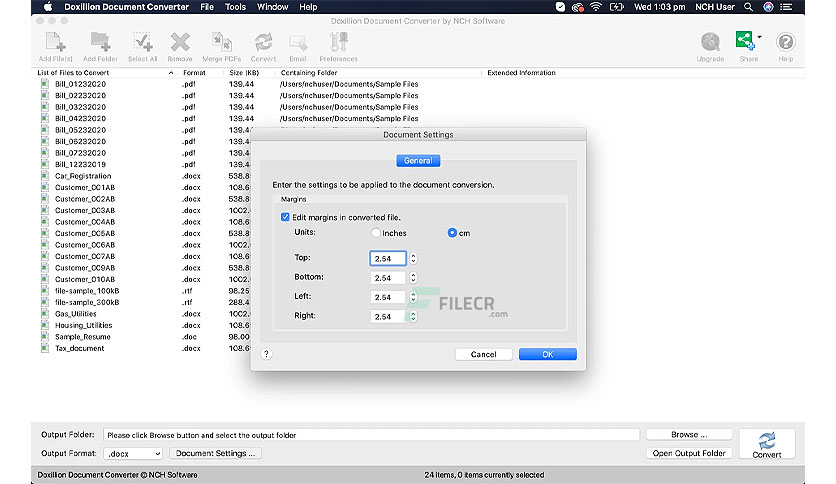Open Help from the toolbar
Viewport: 836px width, 484px height.
coord(785,47)
